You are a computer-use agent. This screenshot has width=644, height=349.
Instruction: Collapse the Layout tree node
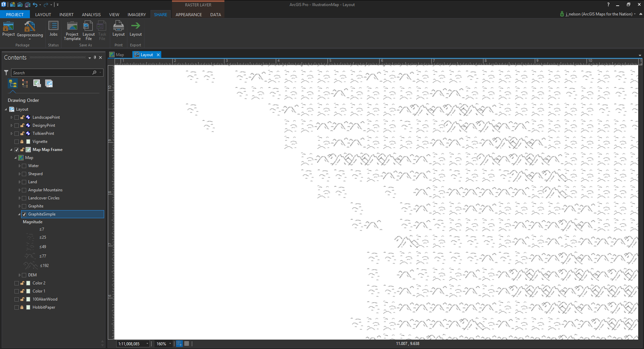(x=6, y=109)
